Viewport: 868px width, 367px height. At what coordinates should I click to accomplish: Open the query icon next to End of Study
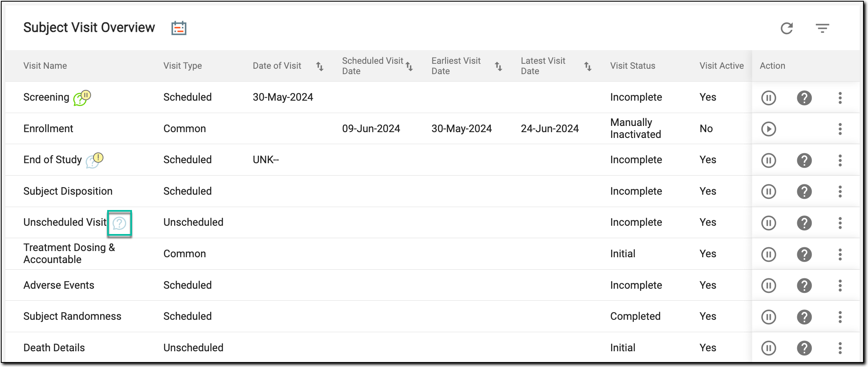point(94,160)
